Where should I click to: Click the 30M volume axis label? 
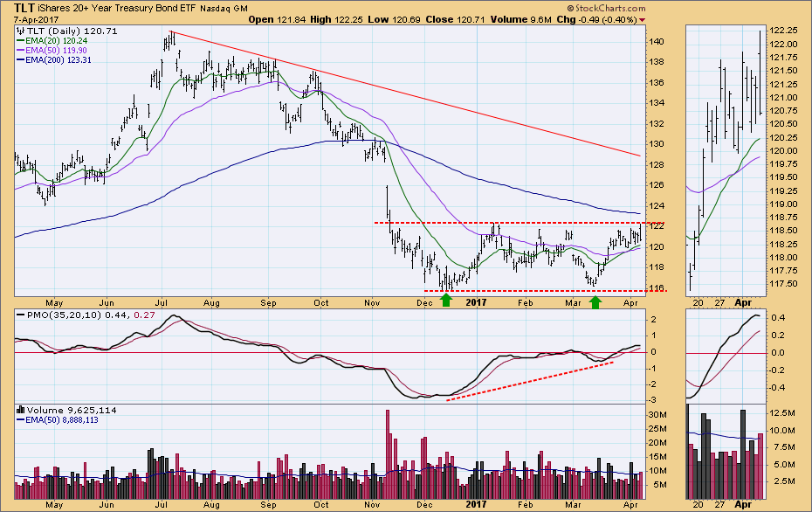click(657, 414)
